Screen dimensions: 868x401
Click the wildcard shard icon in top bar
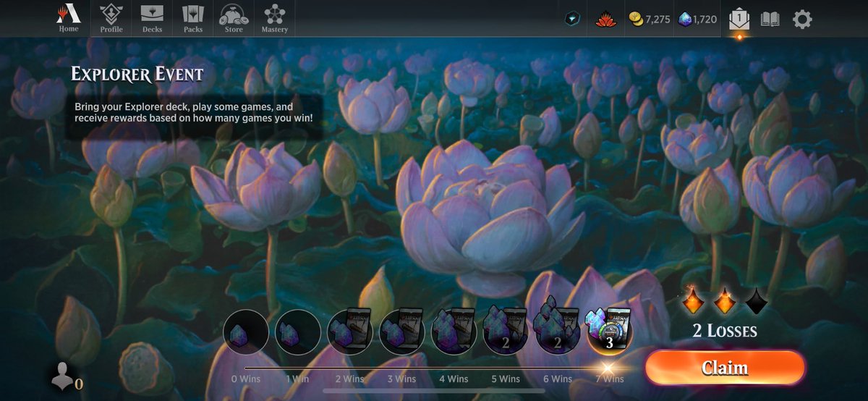(572, 20)
